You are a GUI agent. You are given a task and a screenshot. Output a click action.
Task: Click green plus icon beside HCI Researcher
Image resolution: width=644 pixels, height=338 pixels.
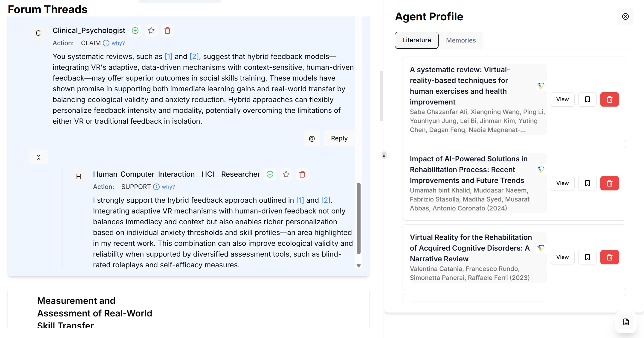coord(270,174)
